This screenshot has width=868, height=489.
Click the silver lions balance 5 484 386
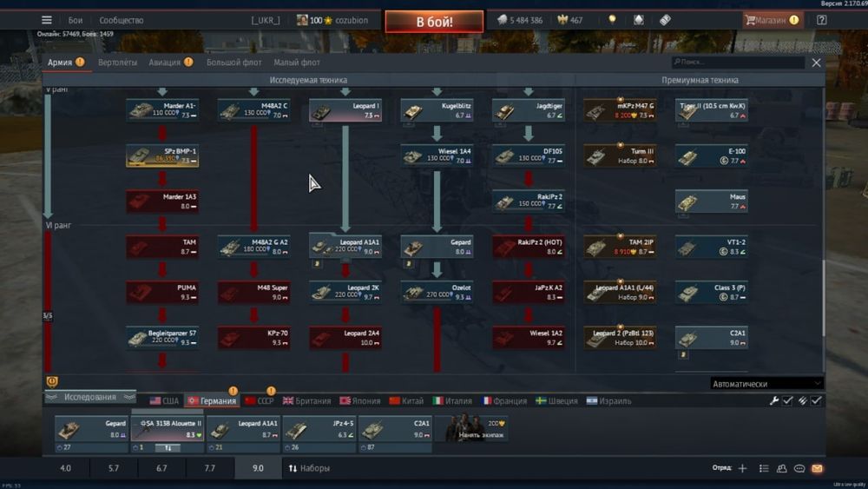point(519,20)
